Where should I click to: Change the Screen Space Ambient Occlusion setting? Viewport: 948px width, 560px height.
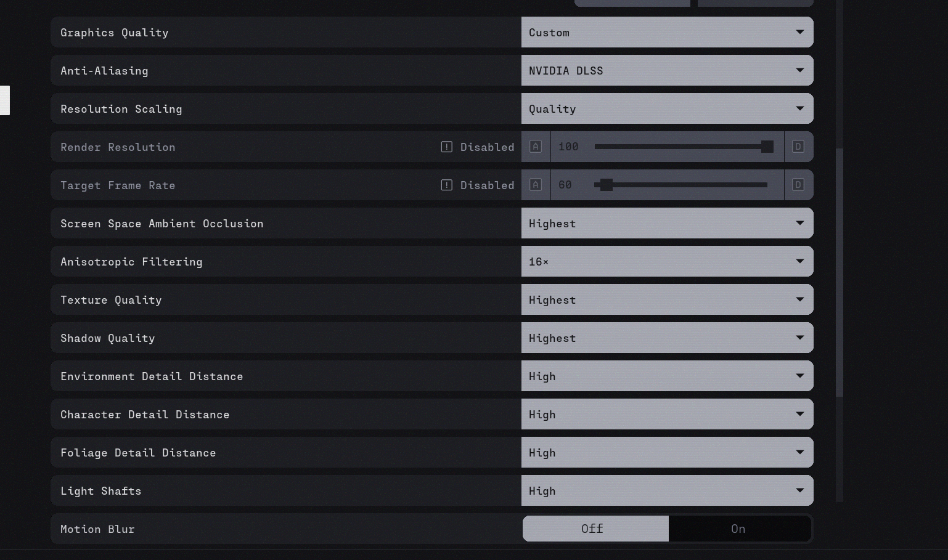667,223
